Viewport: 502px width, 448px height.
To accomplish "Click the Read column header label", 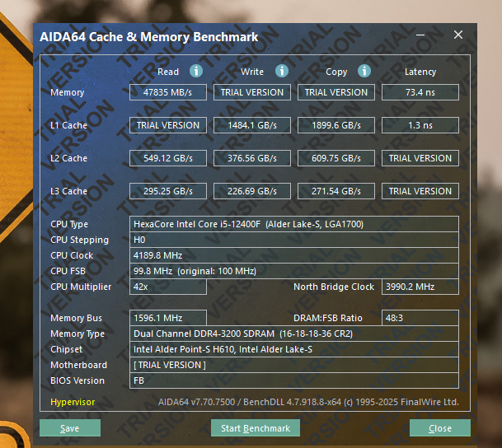I will coord(168,72).
